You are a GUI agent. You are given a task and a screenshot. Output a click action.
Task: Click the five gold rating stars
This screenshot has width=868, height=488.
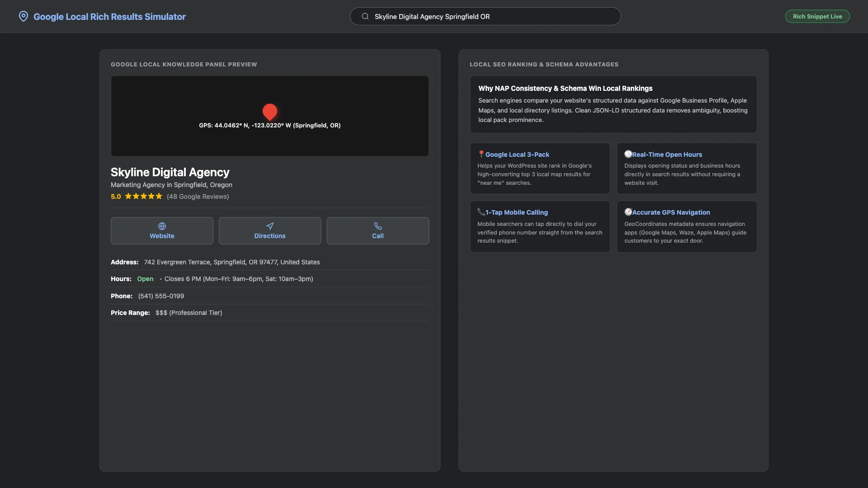[143, 196]
